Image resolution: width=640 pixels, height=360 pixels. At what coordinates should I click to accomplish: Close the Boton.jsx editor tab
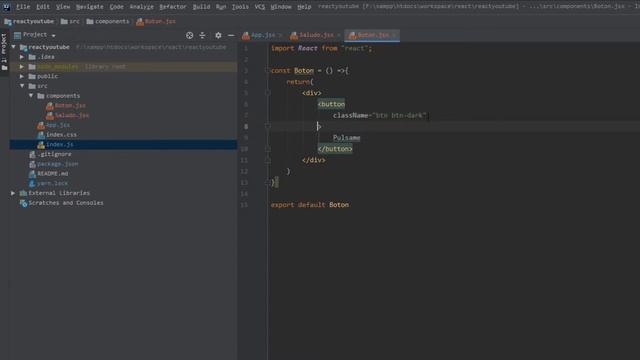point(394,36)
